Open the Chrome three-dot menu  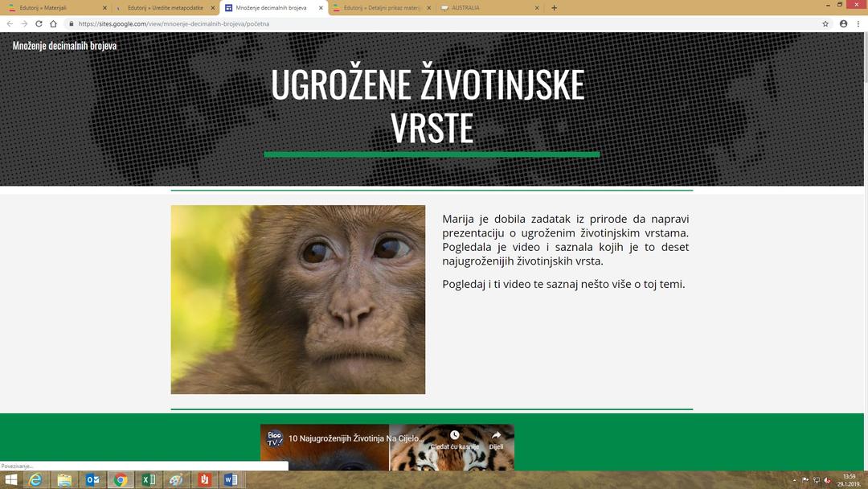click(x=859, y=24)
